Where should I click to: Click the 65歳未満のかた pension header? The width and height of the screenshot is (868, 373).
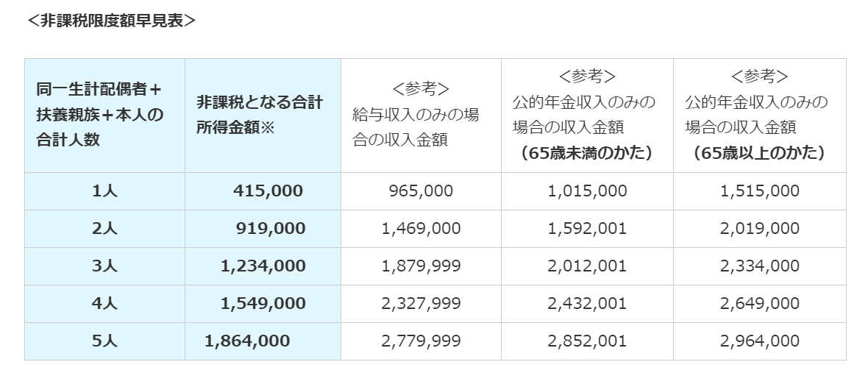586,115
